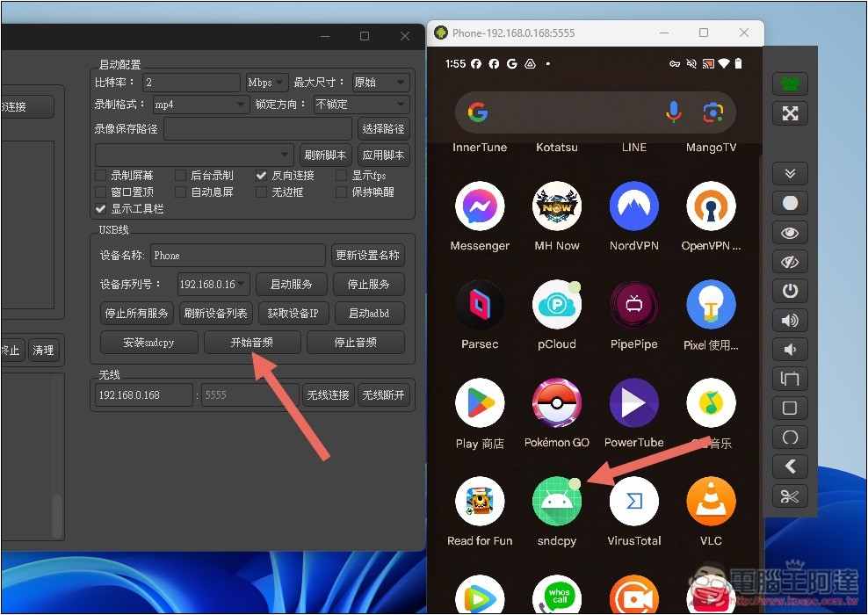Open 锁定方向 dropdown showing 不锁定
Image resolution: width=868 pixels, height=615 pixels.
point(361,104)
